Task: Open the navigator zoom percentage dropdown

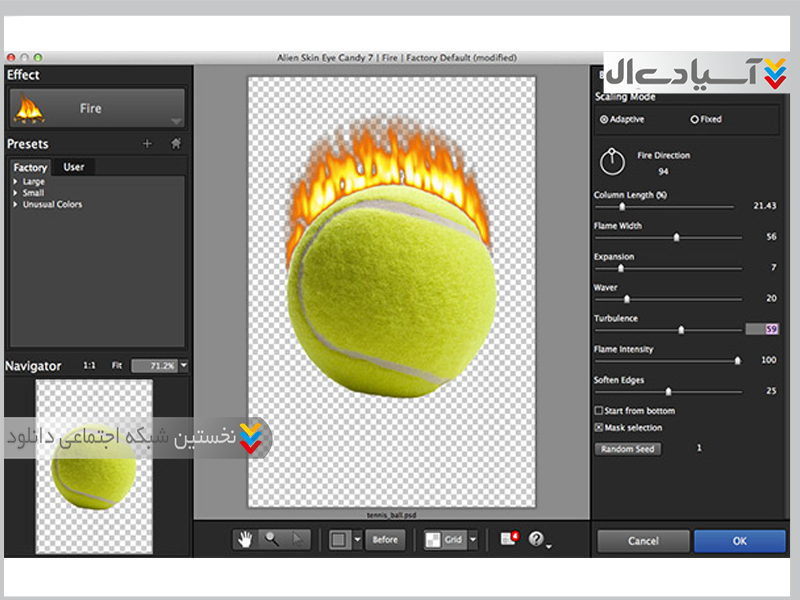Action: coord(184,366)
